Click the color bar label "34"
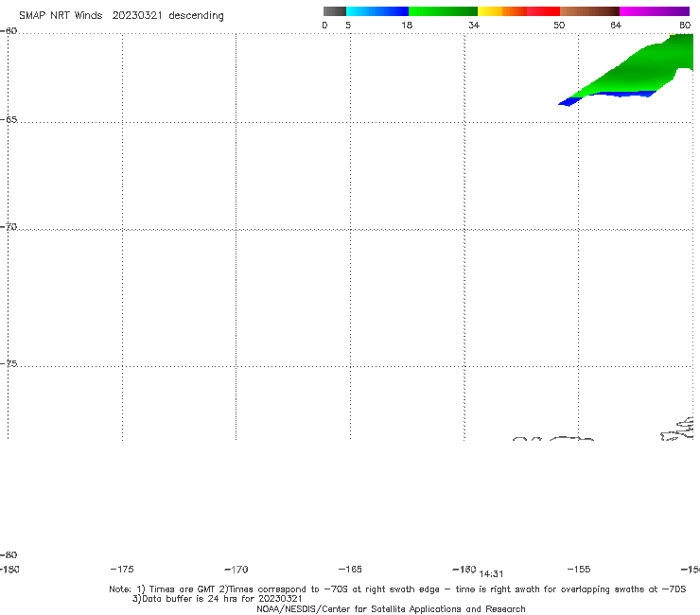Image resolution: width=700 pixels, height=615 pixels. click(x=474, y=25)
